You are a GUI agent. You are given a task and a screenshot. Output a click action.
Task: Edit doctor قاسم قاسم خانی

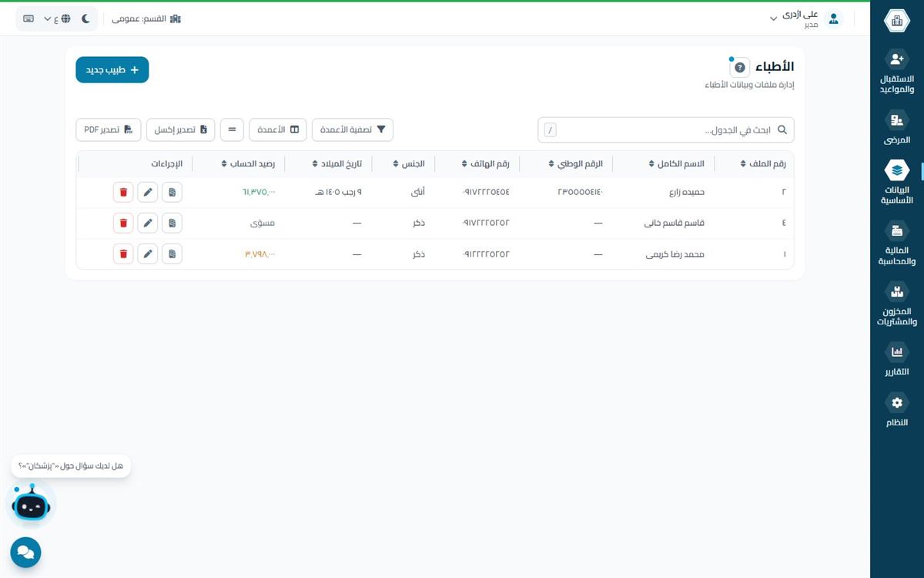[148, 223]
